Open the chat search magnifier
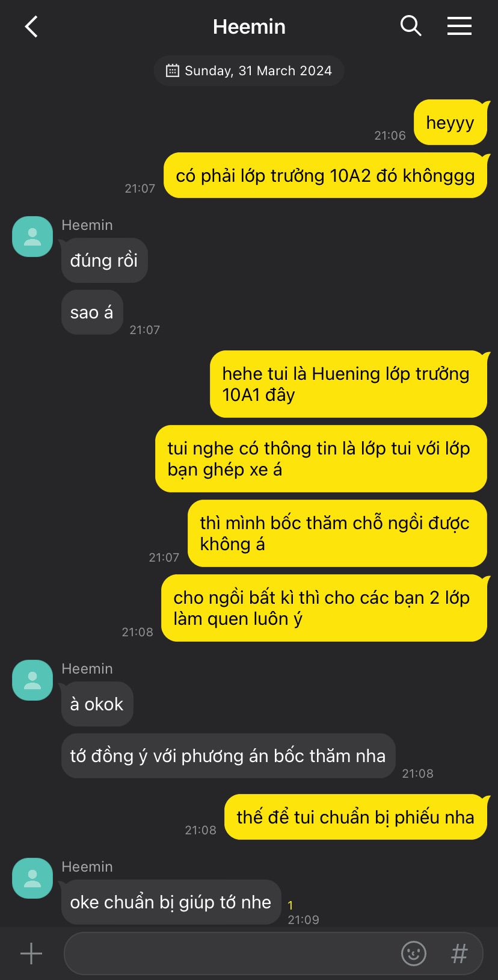This screenshot has width=498, height=980. [x=411, y=26]
